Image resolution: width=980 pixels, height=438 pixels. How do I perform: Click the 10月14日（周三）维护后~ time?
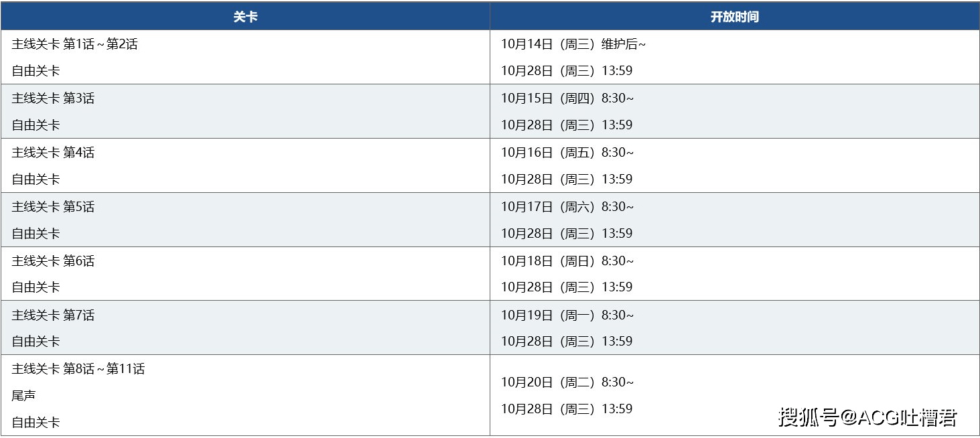click(573, 44)
